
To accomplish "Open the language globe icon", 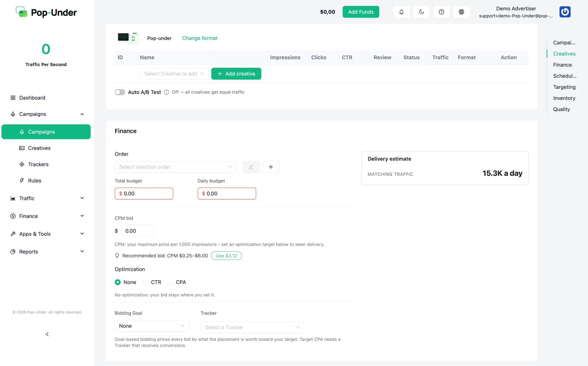I will 461,12.
